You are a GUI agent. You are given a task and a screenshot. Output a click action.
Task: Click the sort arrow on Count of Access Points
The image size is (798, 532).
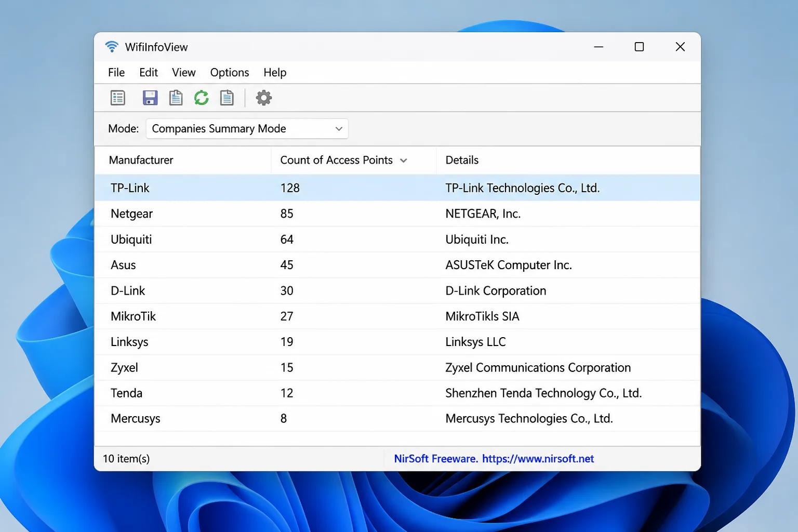(x=404, y=161)
